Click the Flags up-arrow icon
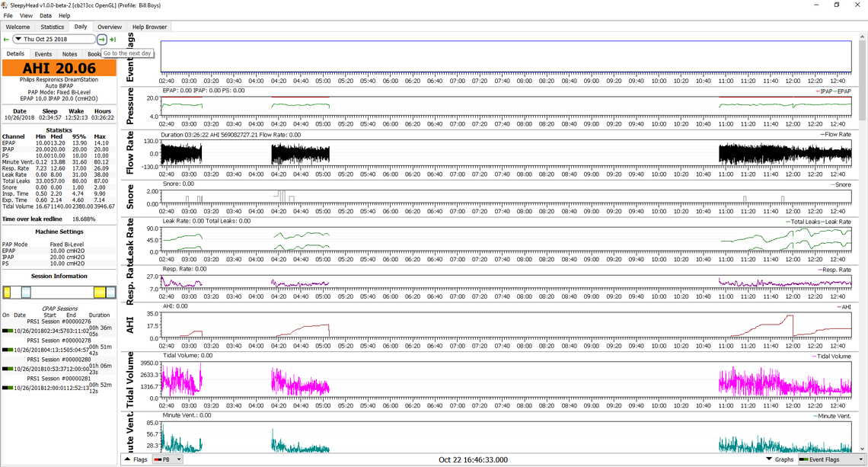Image resolution: width=868 pixels, height=467 pixels. pyautogui.click(x=127, y=459)
